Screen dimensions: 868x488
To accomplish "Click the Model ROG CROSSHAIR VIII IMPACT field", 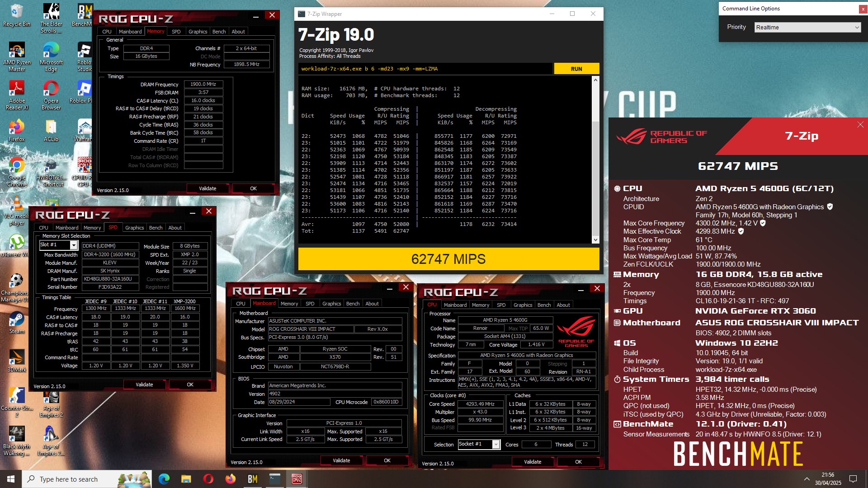I will click(x=310, y=329).
